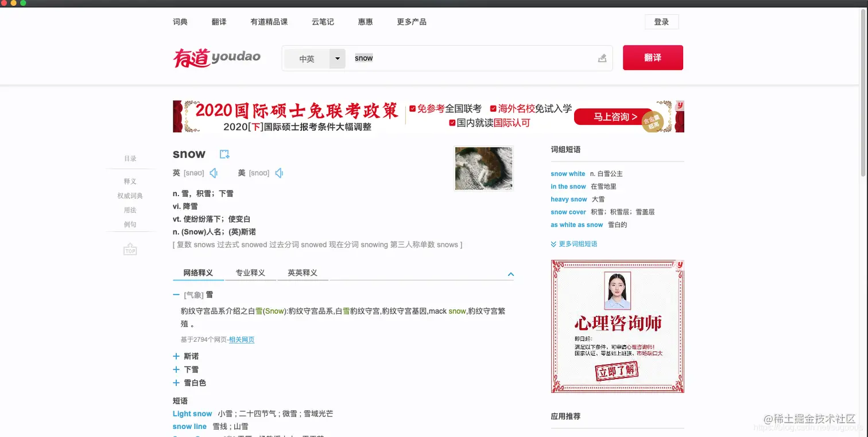Open the snow white phrase link

tap(567, 173)
